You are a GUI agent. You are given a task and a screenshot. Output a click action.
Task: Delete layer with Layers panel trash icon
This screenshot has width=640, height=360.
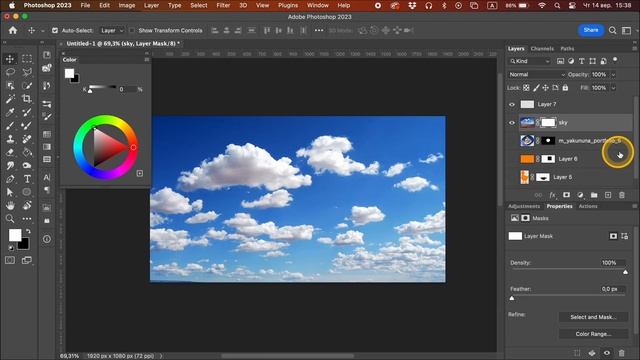pyautogui.click(x=622, y=195)
